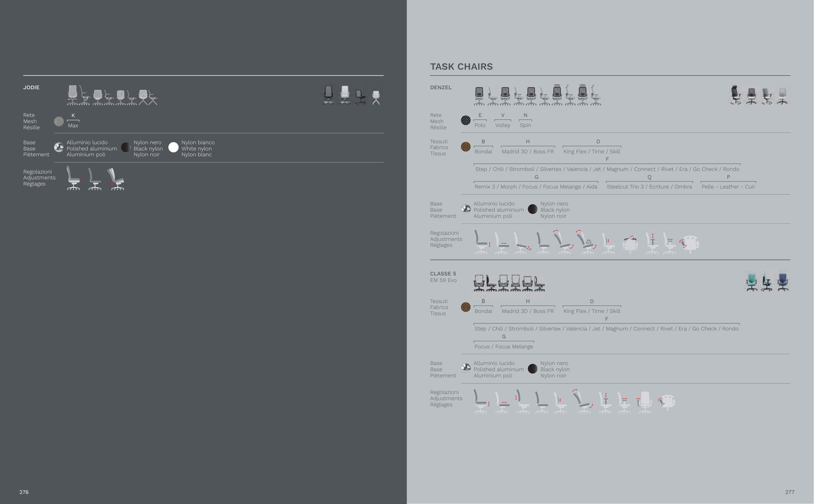Click Jodie backrest tilt adjustment icon
This screenshot has width=814, height=504.
pyautogui.click(x=116, y=179)
